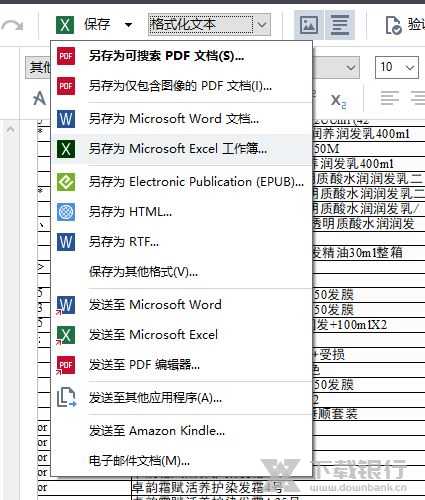Click the subscript X2 icon
Image resolution: width=425 pixels, height=500 pixels.
pos(338,100)
